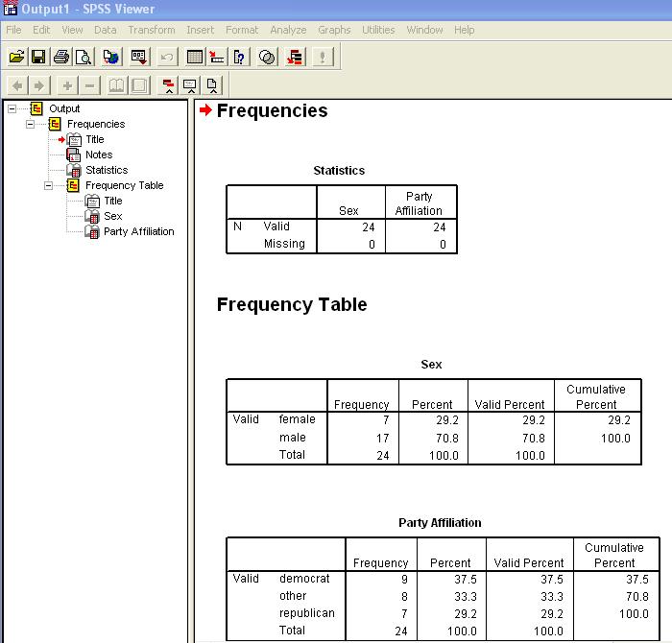
Task: Click the Open File toolbar icon
Action: [16, 57]
